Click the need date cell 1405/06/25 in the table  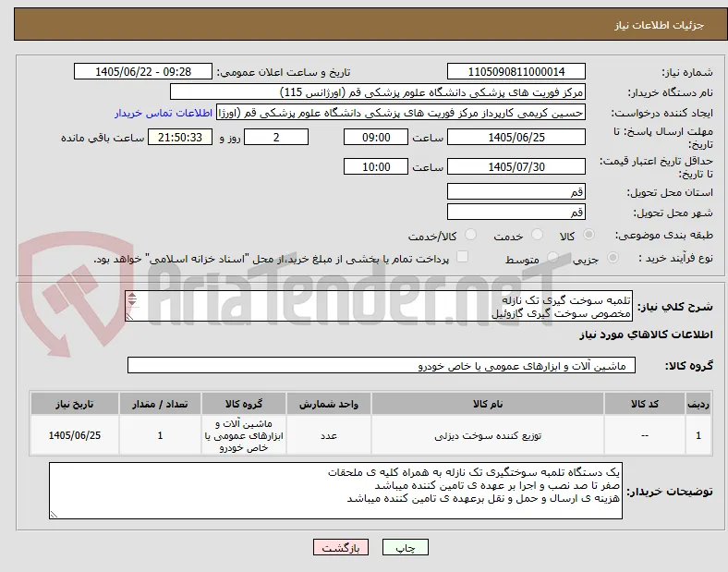tap(75, 435)
